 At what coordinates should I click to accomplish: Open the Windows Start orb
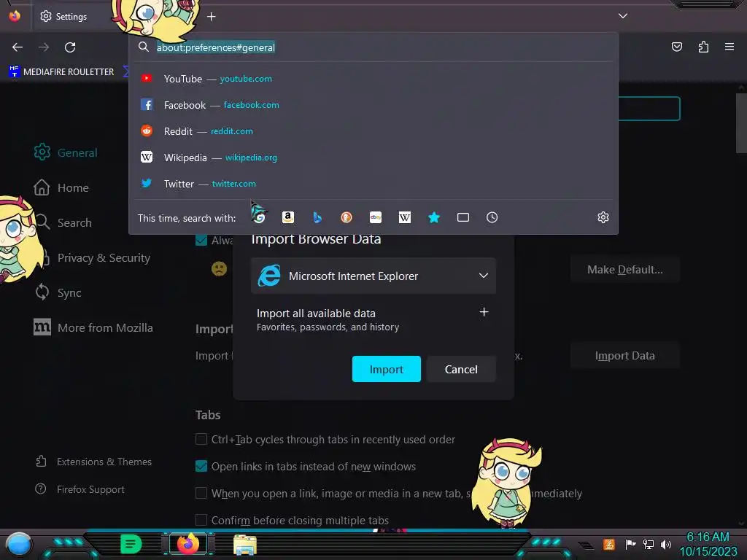pyautogui.click(x=18, y=544)
